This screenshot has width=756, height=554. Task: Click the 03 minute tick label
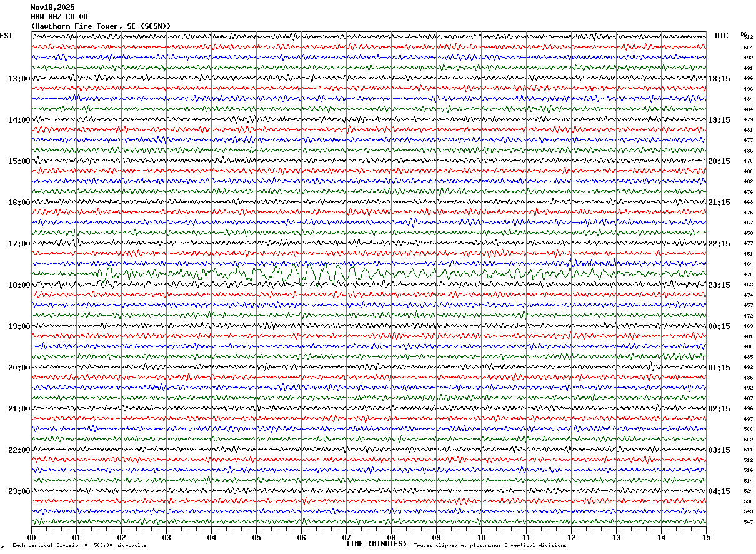coord(166,537)
